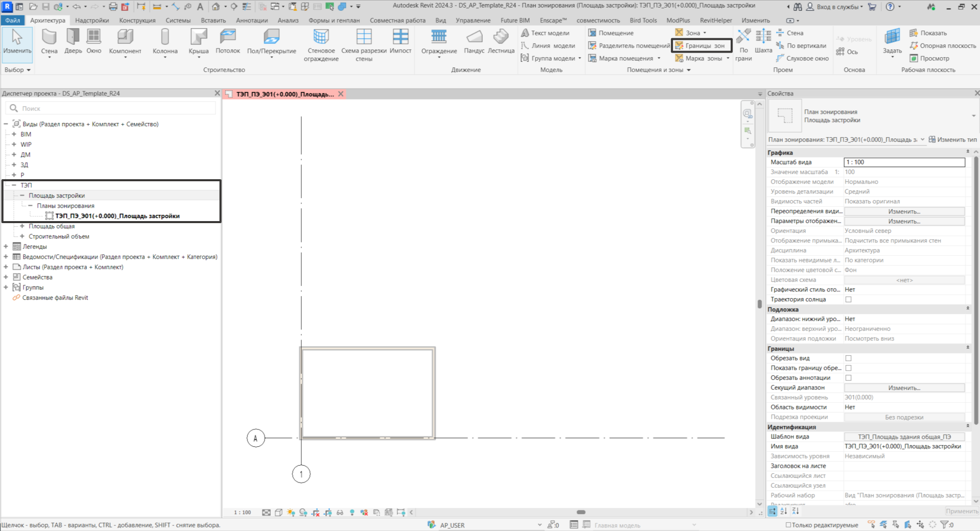This screenshot has width=980, height=531.
Task: Open the Аннотации ribbon tab
Action: coord(252,20)
